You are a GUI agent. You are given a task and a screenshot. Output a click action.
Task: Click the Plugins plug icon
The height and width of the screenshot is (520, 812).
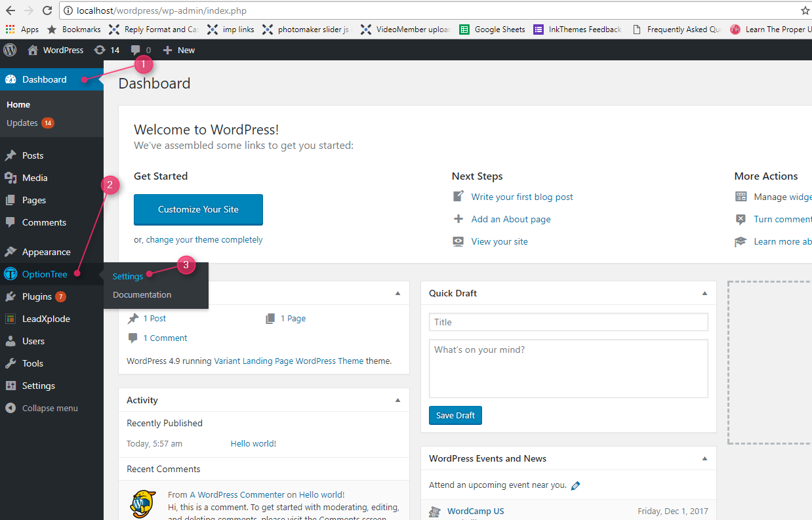pyautogui.click(x=10, y=296)
